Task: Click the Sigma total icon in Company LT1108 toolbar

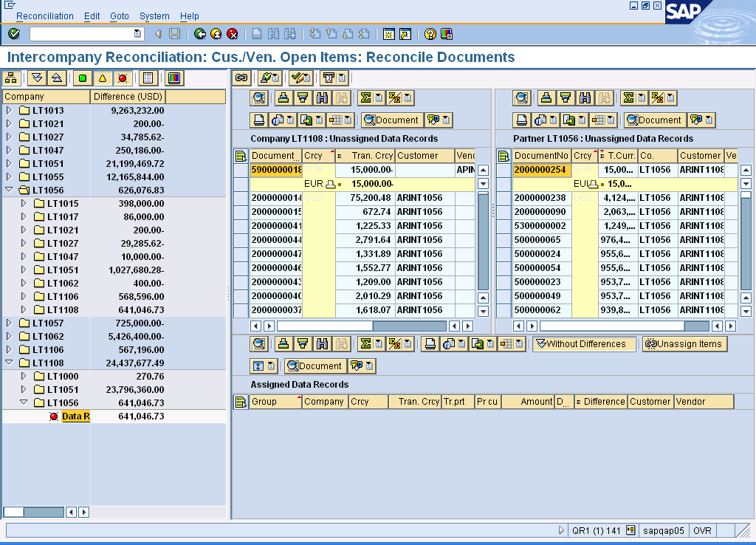Action: [365, 98]
